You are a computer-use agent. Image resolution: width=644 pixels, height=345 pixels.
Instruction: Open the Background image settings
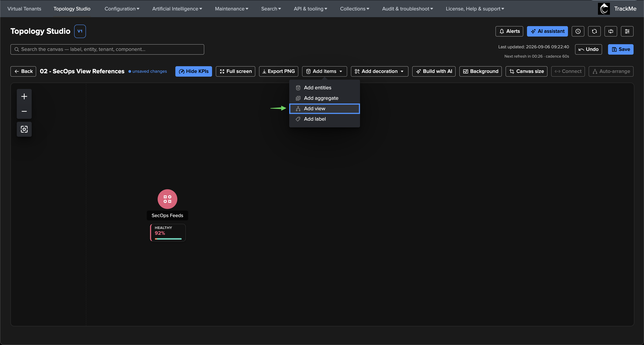(481, 71)
